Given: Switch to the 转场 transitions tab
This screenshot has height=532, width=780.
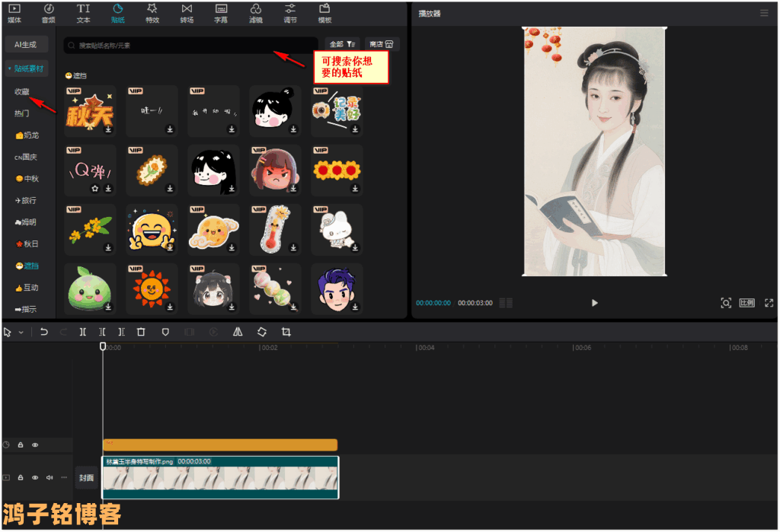Looking at the screenshot, I should pos(187,12).
